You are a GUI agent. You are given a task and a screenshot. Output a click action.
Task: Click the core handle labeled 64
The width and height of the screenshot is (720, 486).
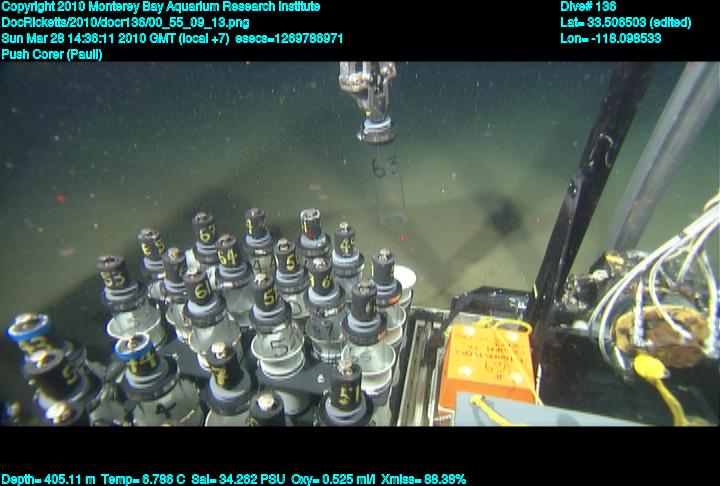(x=227, y=252)
